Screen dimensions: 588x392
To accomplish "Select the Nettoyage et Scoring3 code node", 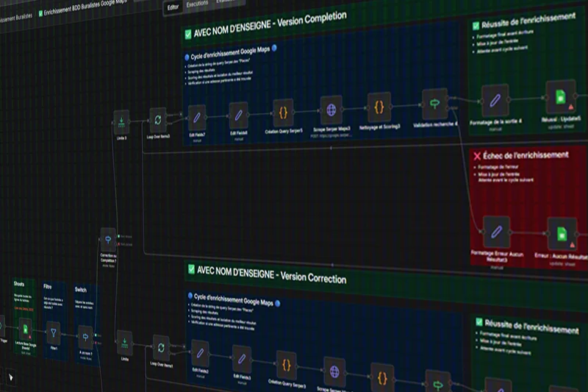I will [379, 106].
